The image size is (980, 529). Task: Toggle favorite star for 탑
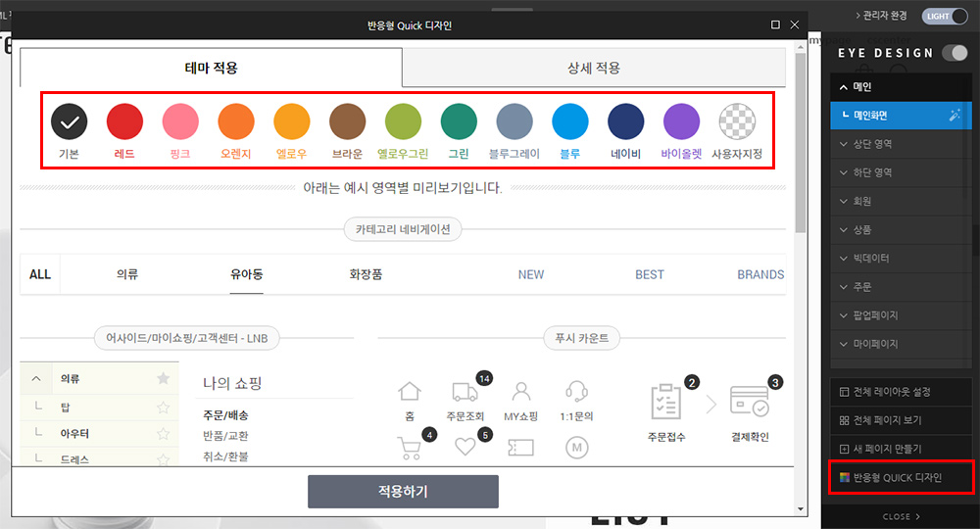(163, 408)
